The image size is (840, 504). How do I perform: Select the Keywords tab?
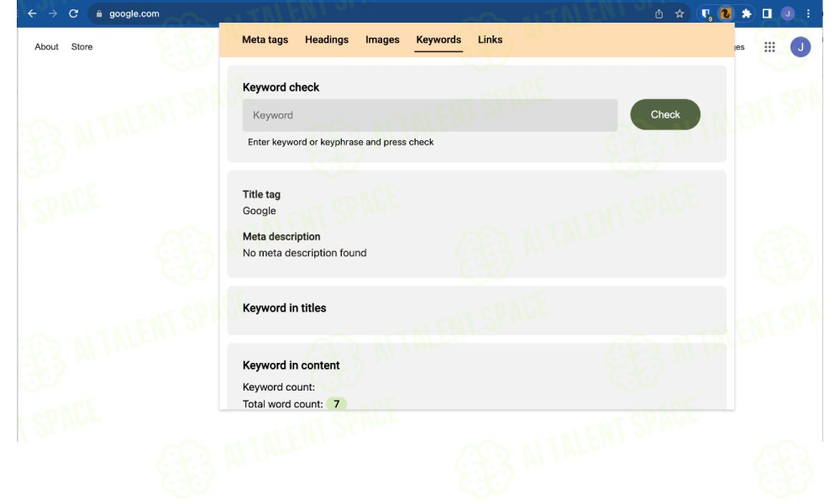pyautogui.click(x=438, y=39)
